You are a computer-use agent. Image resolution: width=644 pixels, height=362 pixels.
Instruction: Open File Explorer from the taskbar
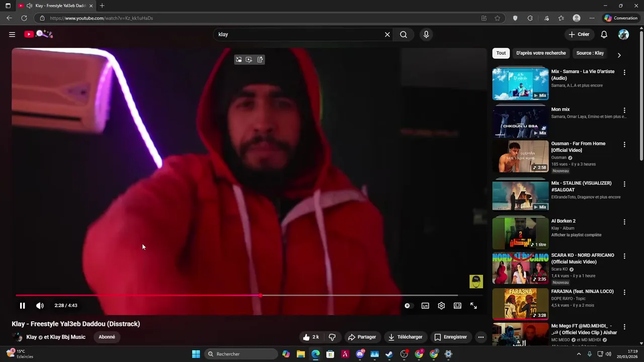[x=300, y=354]
